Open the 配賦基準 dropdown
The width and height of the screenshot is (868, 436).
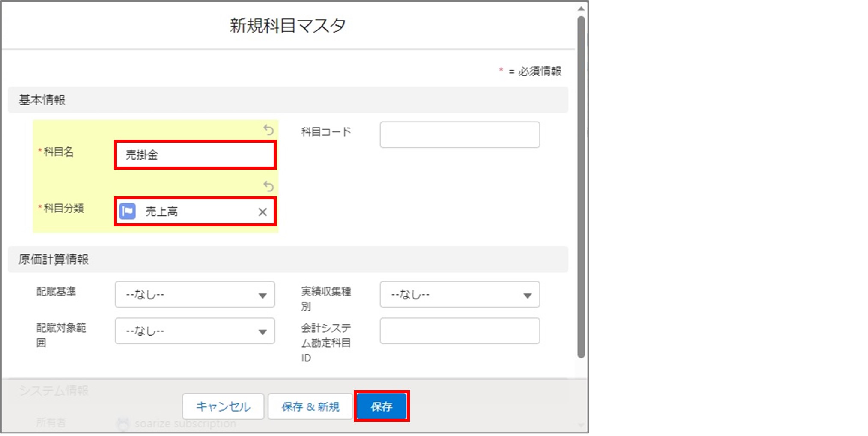click(195, 294)
